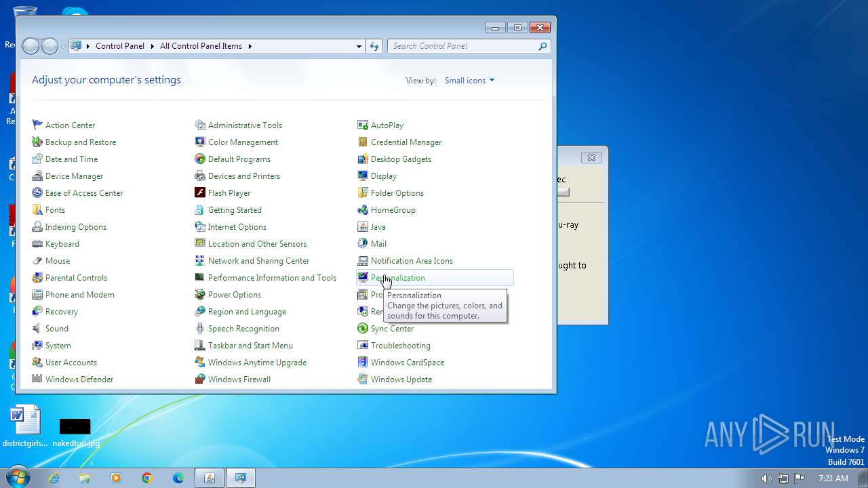Click the Control Panel breadcrumb
868x488 pixels.
tap(120, 46)
